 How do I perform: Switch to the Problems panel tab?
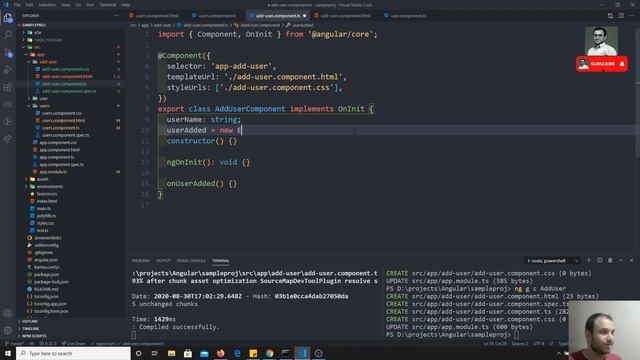141,261
